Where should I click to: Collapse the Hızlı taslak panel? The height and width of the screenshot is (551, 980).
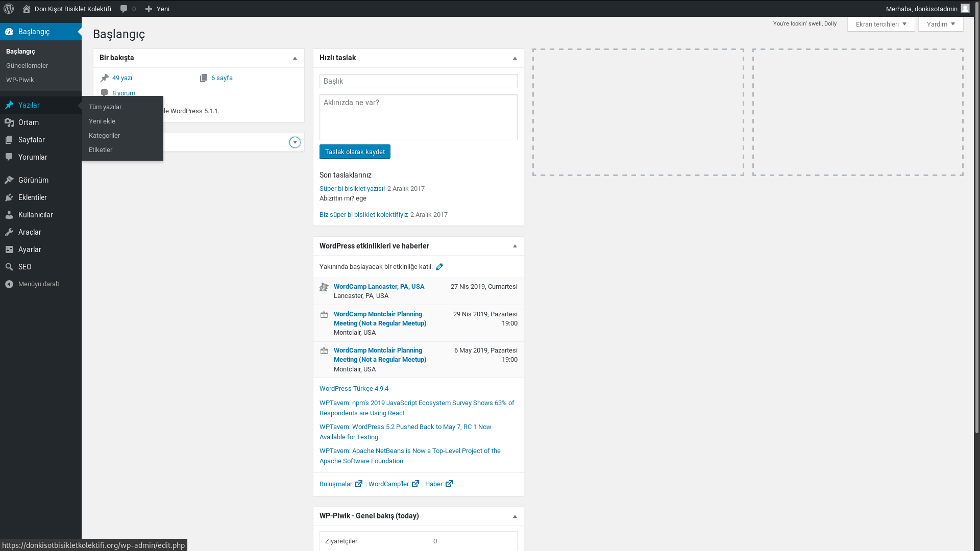pyautogui.click(x=514, y=58)
